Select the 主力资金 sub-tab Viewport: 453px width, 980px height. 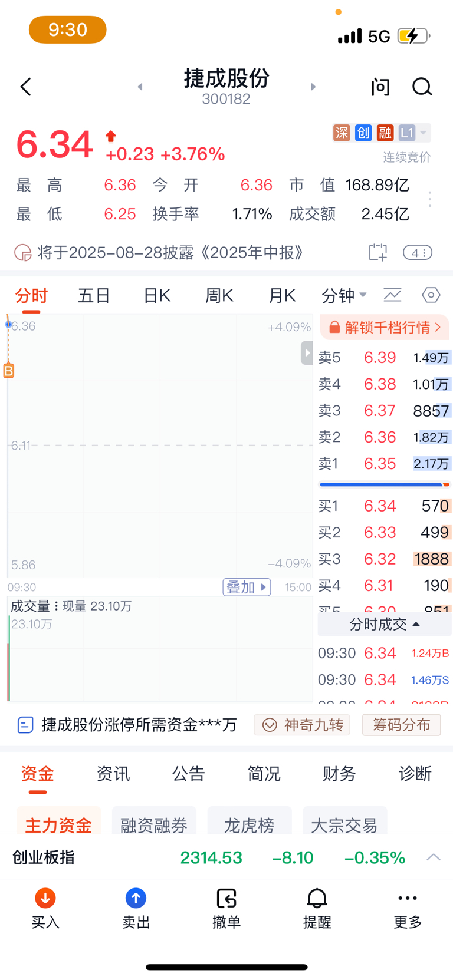pyautogui.click(x=58, y=821)
